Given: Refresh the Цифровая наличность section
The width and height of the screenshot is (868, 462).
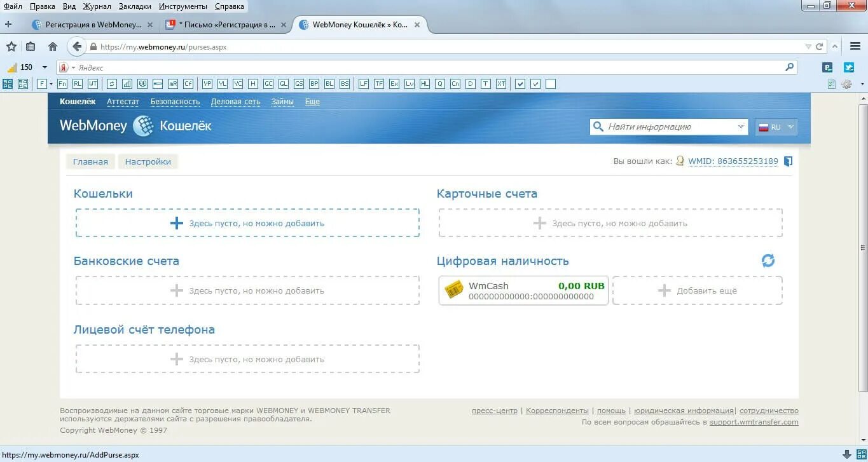Looking at the screenshot, I should click(x=768, y=261).
